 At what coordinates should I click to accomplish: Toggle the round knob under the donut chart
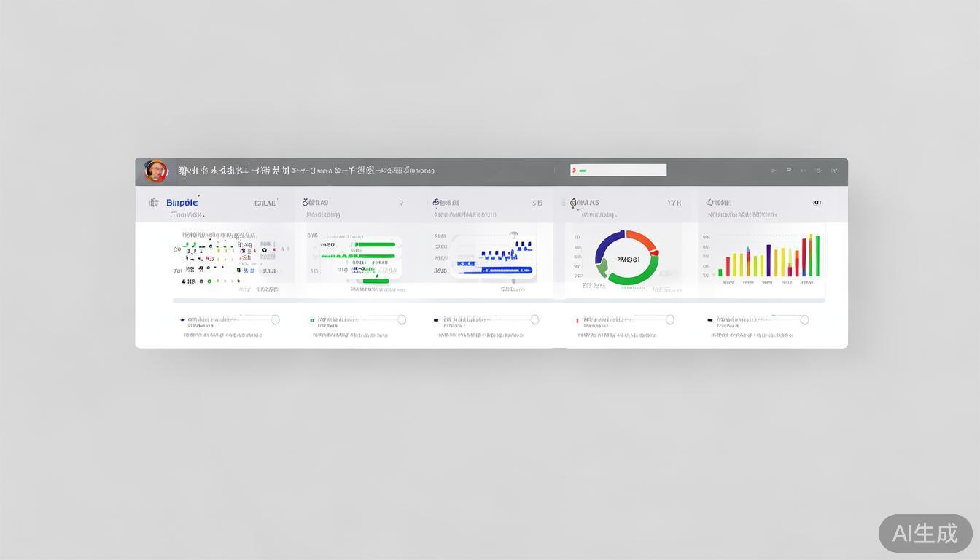tap(669, 319)
